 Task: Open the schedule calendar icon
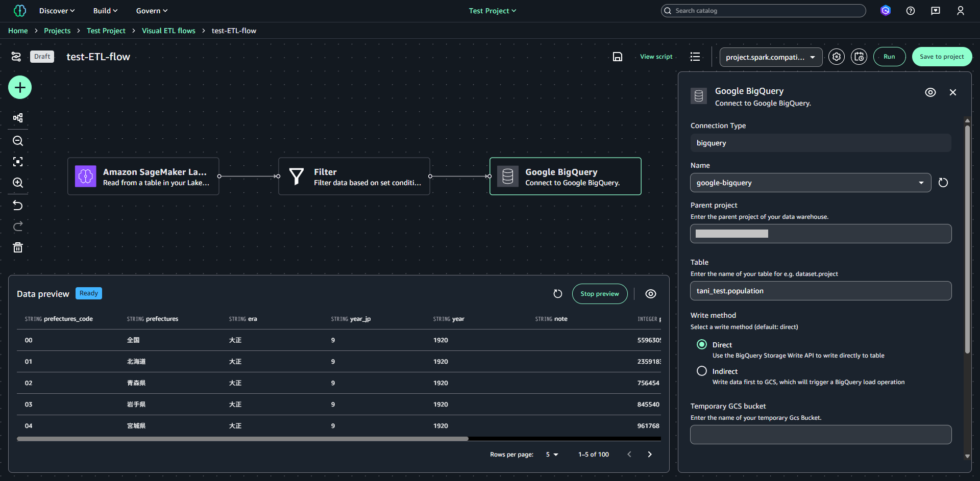pos(860,57)
